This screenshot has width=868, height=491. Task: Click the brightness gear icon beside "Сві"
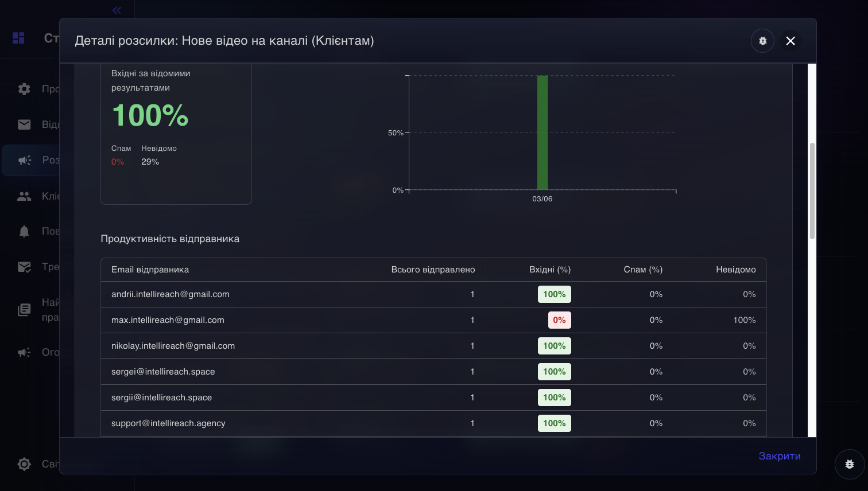coord(24,464)
